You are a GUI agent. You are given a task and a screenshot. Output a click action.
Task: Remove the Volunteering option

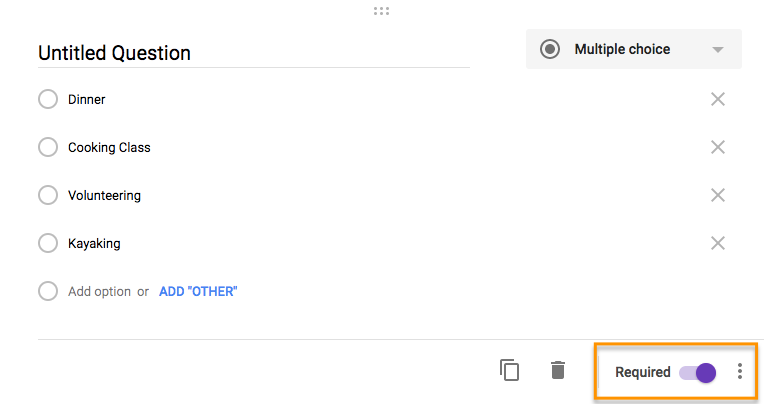point(717,195)
